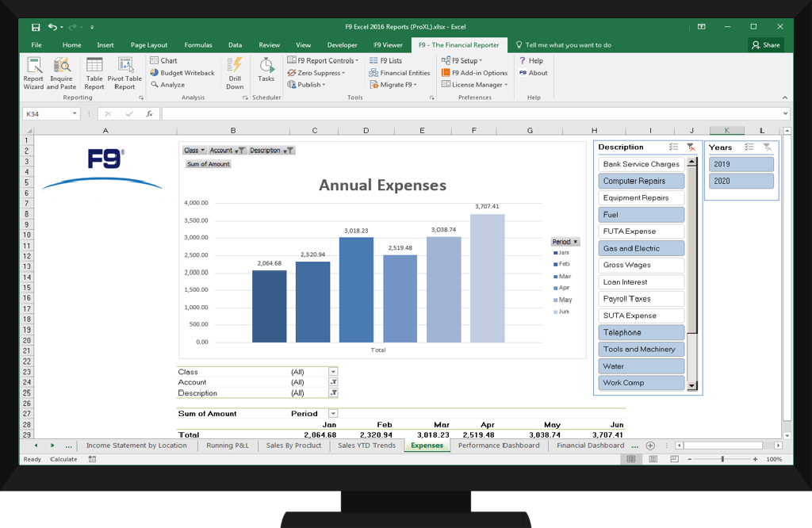Open Income Statement by Location sheet

(136, 446)
